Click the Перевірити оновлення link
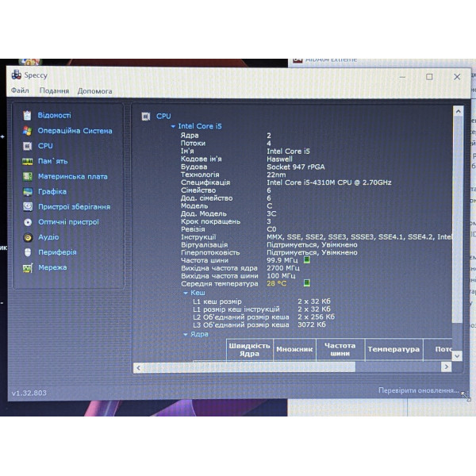This screenshot has height=476, width=476. (419, 390)
